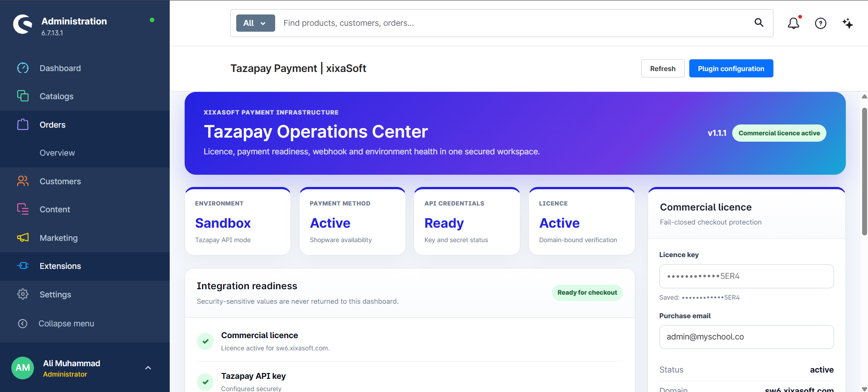Click the 'Tazapay Payment | xixaSoft' title
The height and width of the screenshot is (392, 868).
[298, 68]
